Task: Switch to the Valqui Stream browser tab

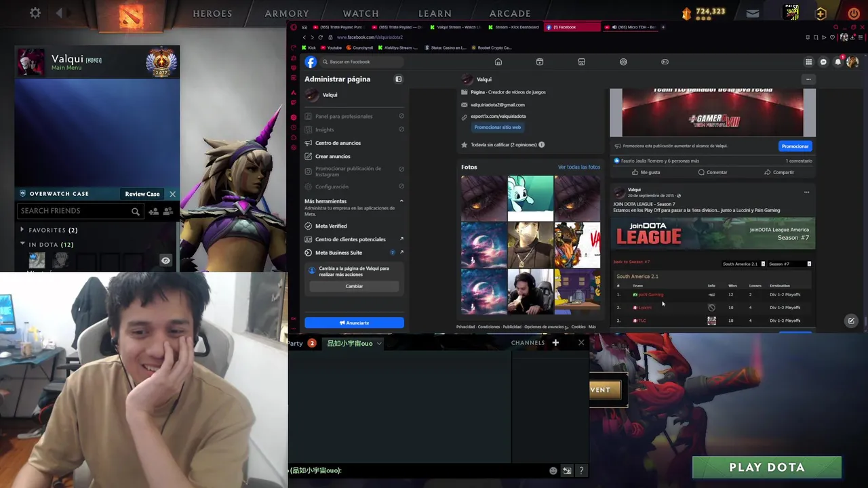Action: coord(455,27)
